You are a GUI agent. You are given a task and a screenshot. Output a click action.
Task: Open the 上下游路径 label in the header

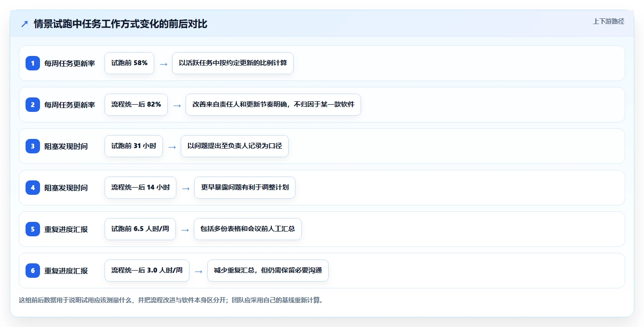coord(608,21)
